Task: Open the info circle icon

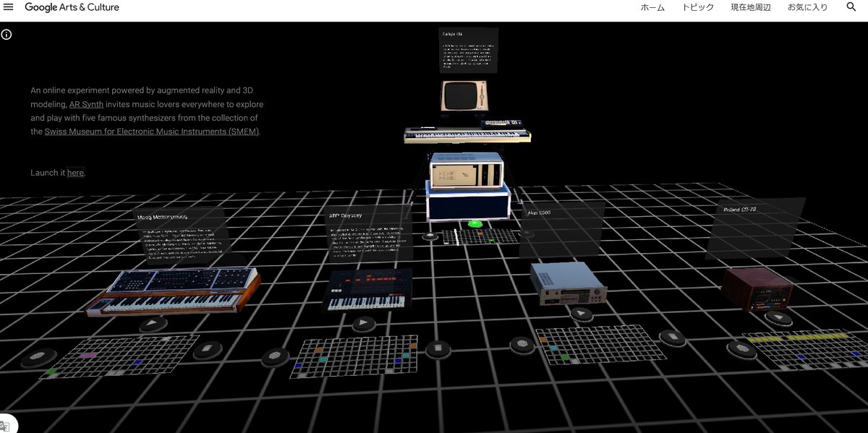Action: click(7, 34)
